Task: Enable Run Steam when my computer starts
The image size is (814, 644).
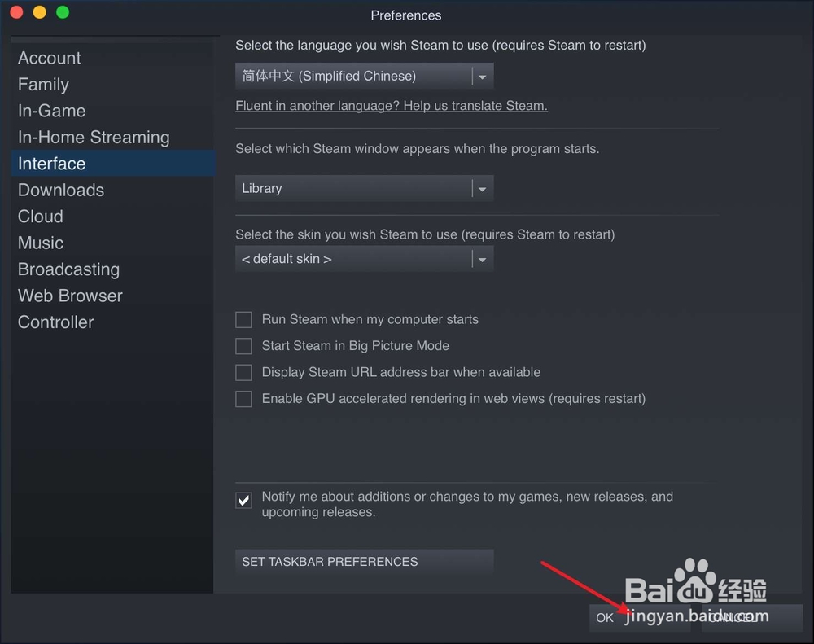Action: (243, 319)
